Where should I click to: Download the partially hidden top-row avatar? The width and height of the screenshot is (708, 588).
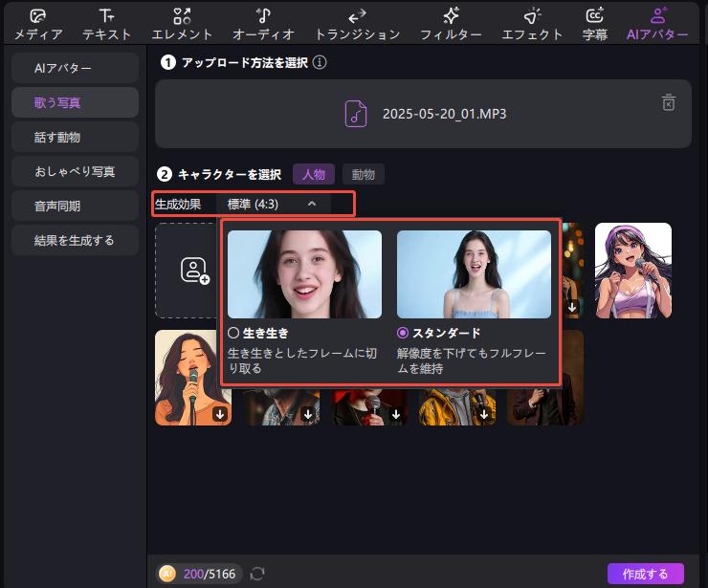click(x=572, y=307)
